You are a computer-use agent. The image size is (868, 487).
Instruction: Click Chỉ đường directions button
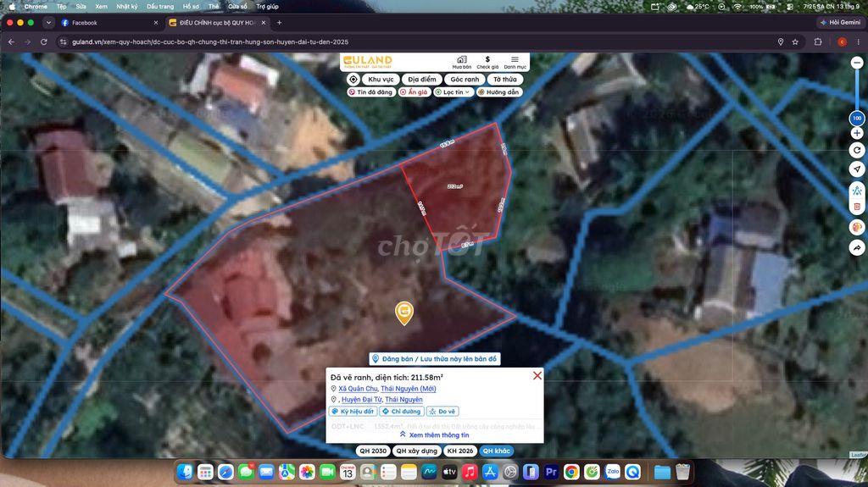[402, 411]
